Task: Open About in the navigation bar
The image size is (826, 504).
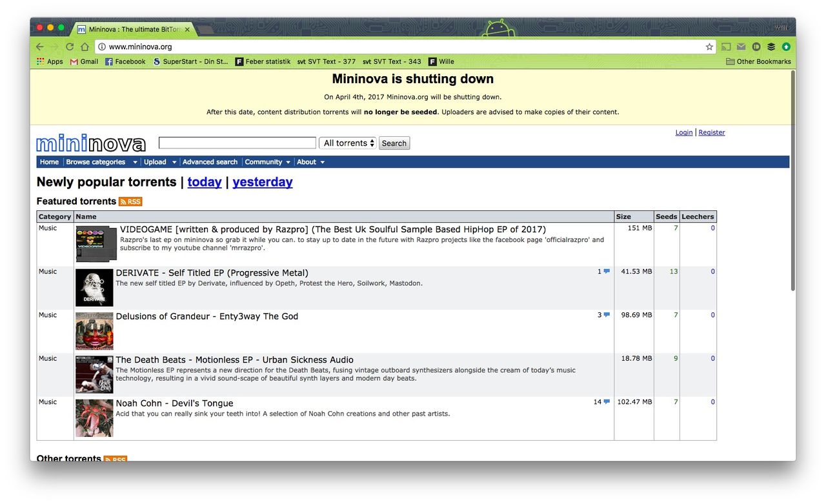Action: [307, 162]
